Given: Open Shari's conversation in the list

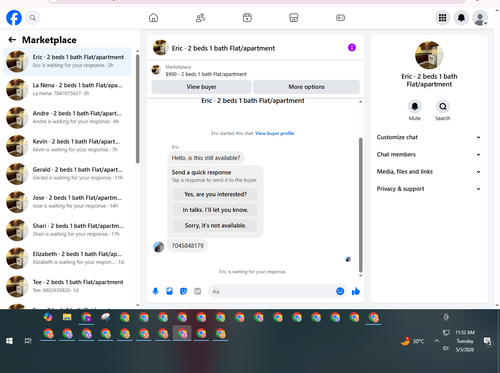Looking at the screenshot, I should (67, 230).
